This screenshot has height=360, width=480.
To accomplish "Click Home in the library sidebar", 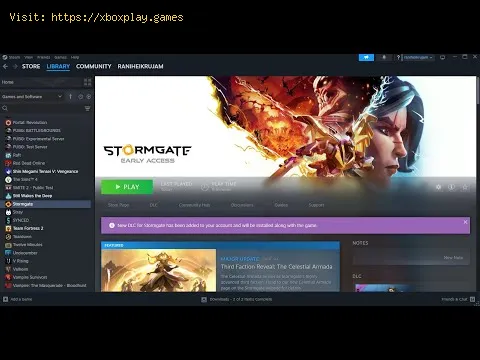I will point(8,82).
